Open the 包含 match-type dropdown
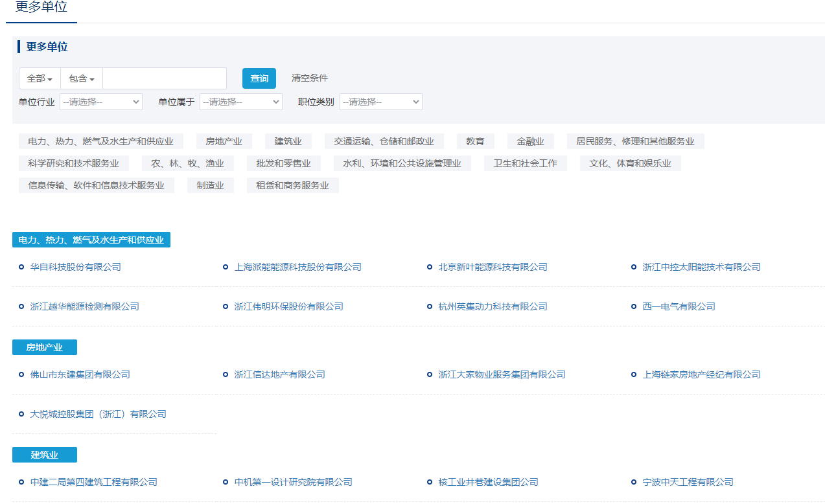The width and height of the screenshot is (825, 504). point(82,78)
